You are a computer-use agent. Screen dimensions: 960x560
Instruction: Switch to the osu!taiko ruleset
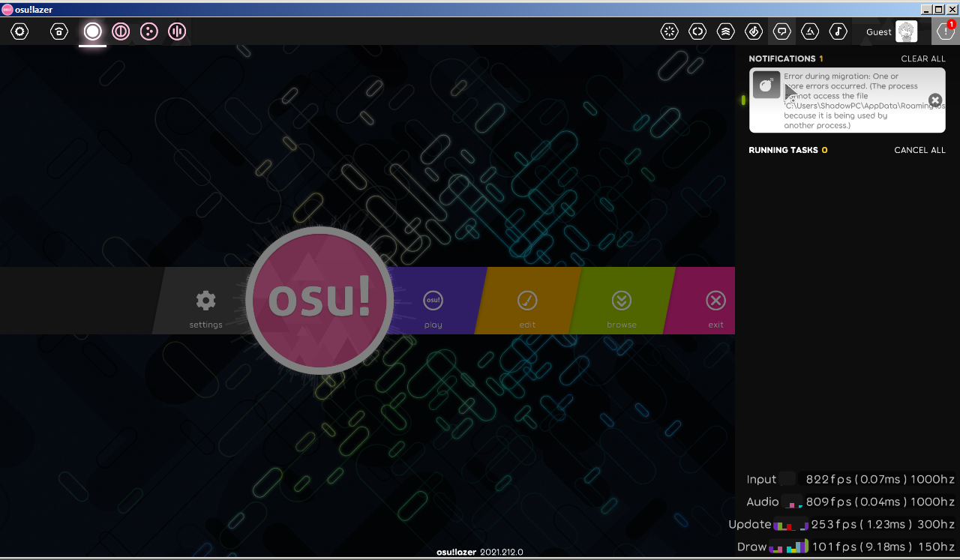click(x=121, y=31)
